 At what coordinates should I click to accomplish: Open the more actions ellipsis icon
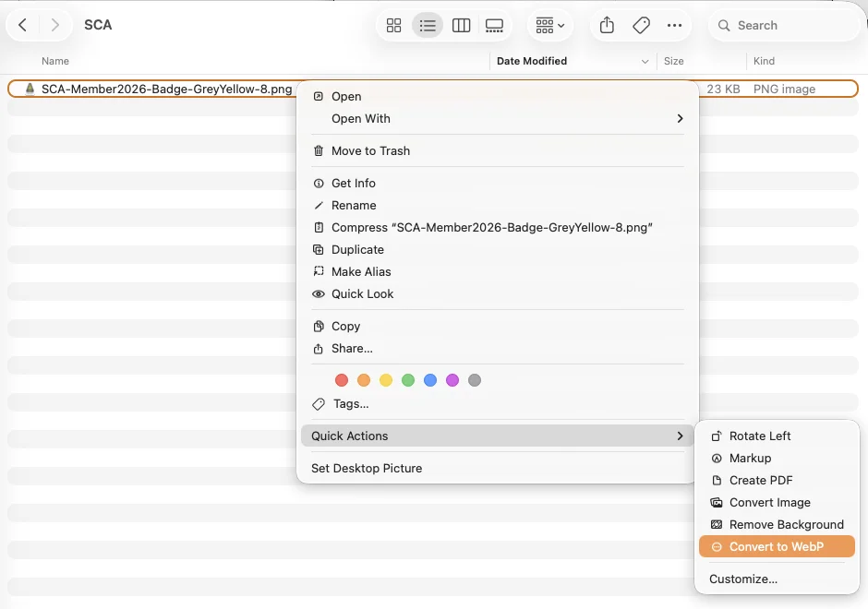pyautogui.click(x=675, y=25)
